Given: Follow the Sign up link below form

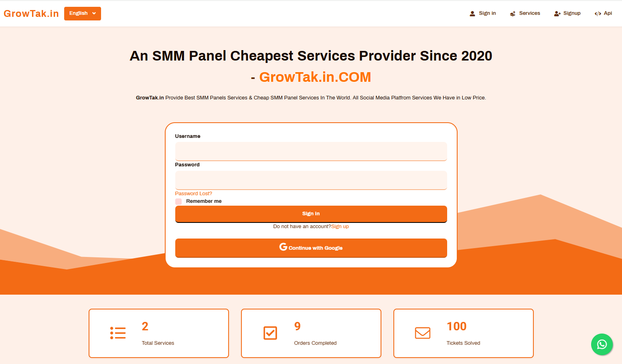Looking at the screenshot, I should pyautogui.click(x=340, y=226).
